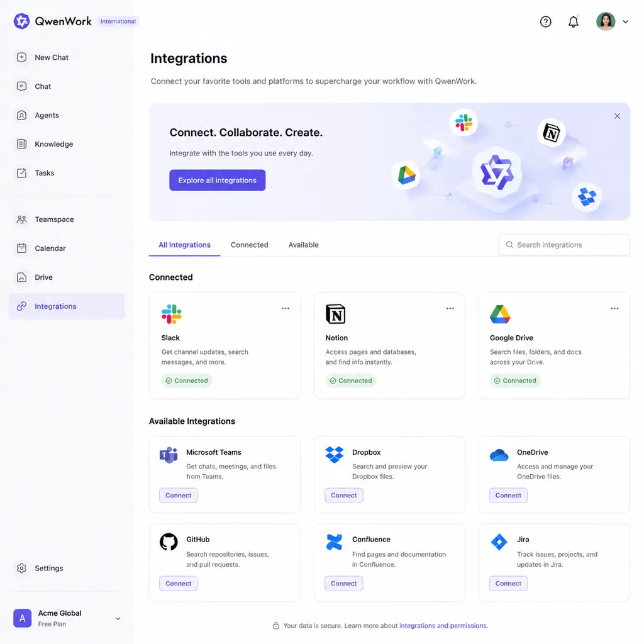Click the OneDrive cloud logo

(x=499, y=455)
